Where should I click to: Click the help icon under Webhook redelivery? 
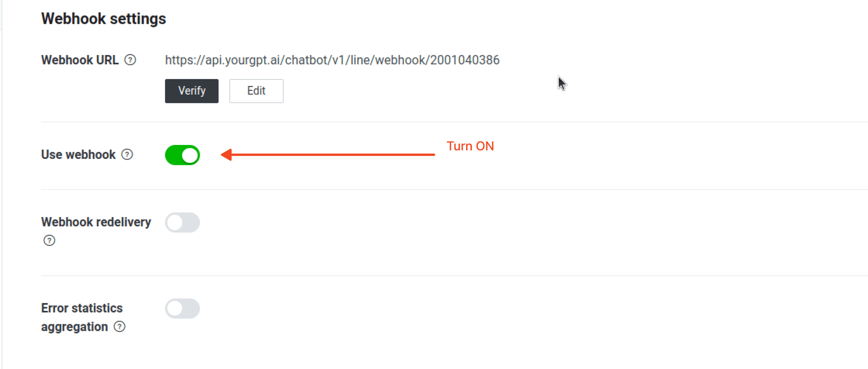[x=49, y=241]
